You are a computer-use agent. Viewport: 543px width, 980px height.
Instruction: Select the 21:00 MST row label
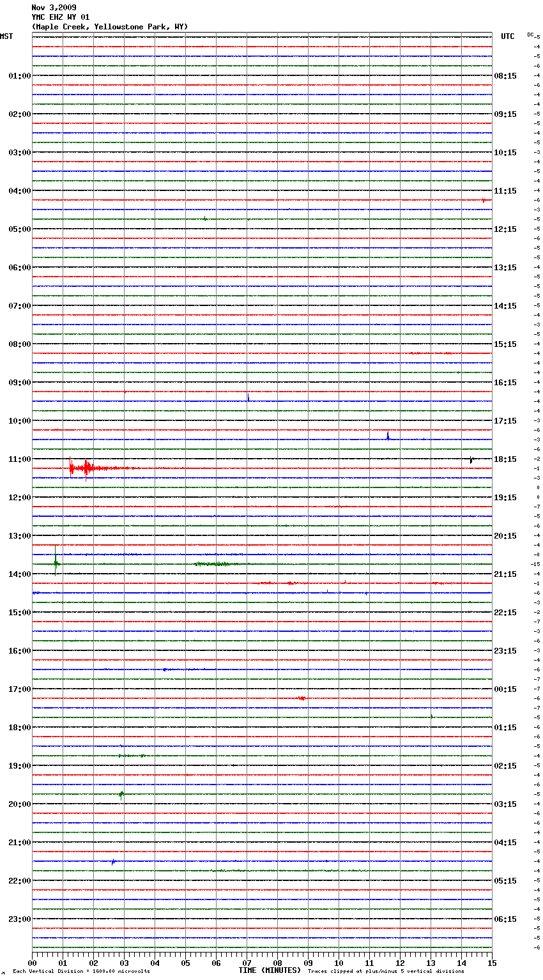coord(20,842)
